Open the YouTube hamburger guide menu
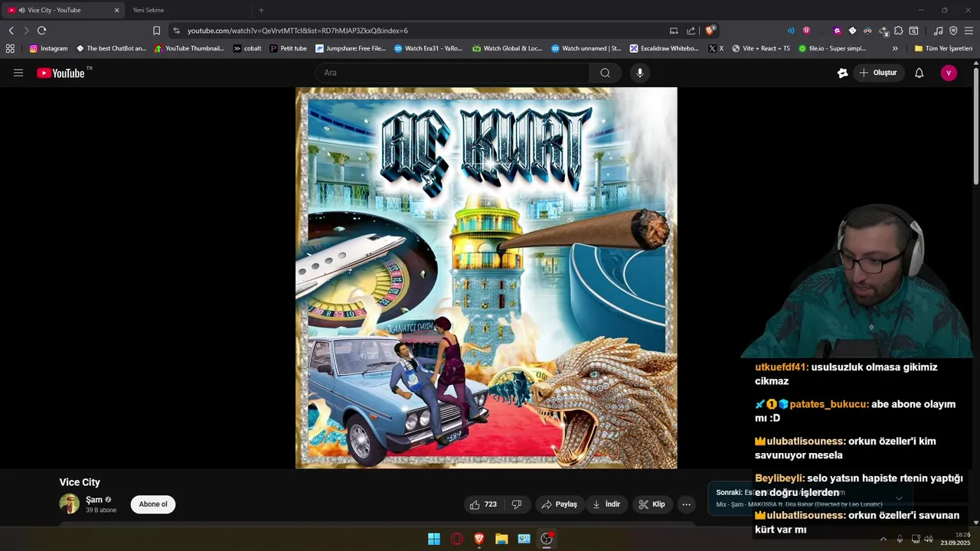This screenshot has height=551, width=980. click(x=18, y=73)
